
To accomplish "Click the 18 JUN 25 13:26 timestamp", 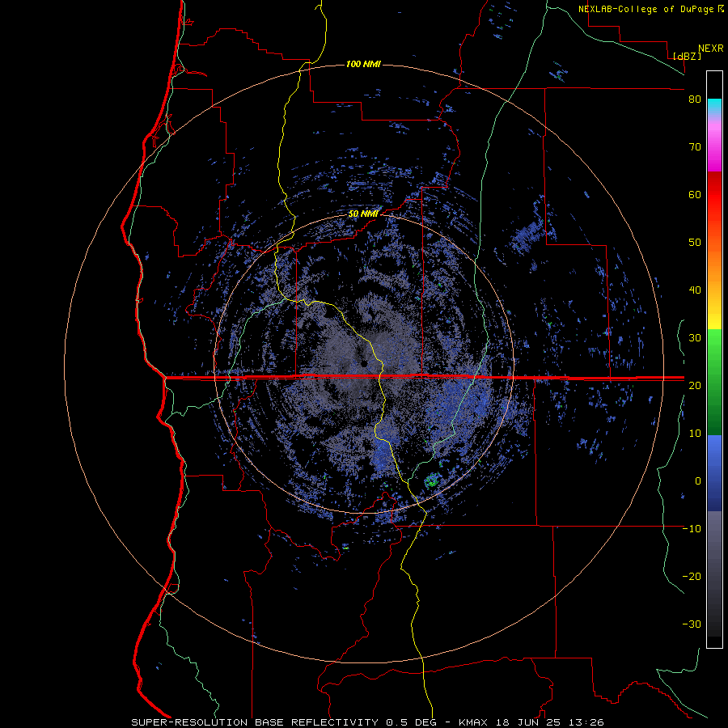I will (550, 722).
